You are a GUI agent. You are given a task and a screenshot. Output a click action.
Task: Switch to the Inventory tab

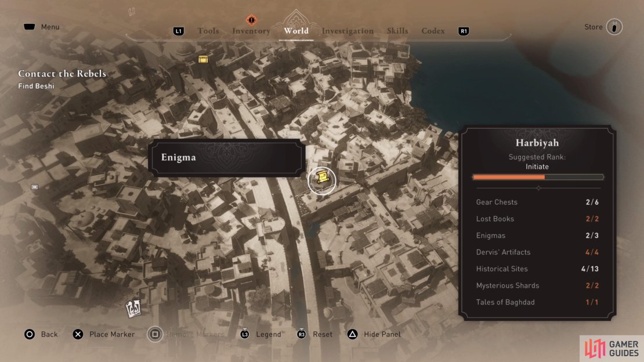(x=251, y=31)
